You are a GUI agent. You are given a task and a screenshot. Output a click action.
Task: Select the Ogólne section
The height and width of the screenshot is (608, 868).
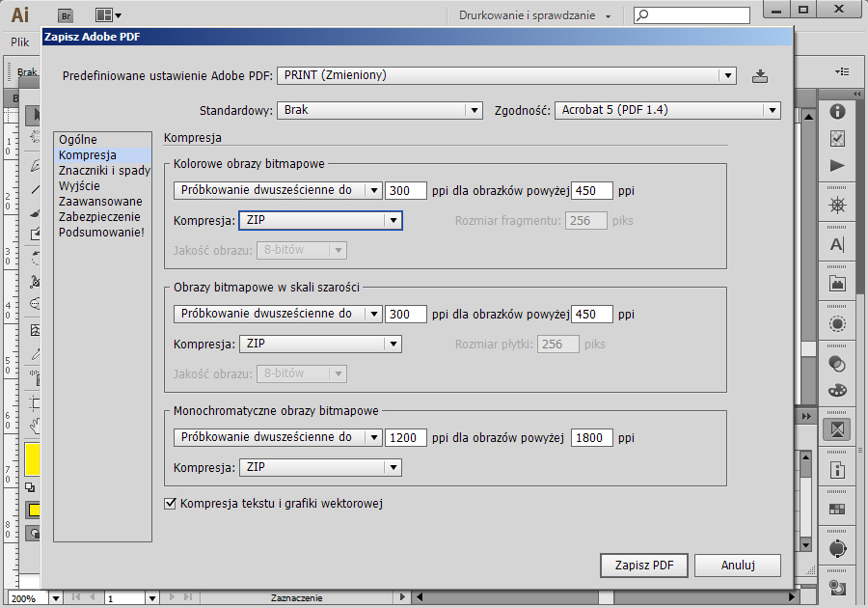[x=102, y=140]
